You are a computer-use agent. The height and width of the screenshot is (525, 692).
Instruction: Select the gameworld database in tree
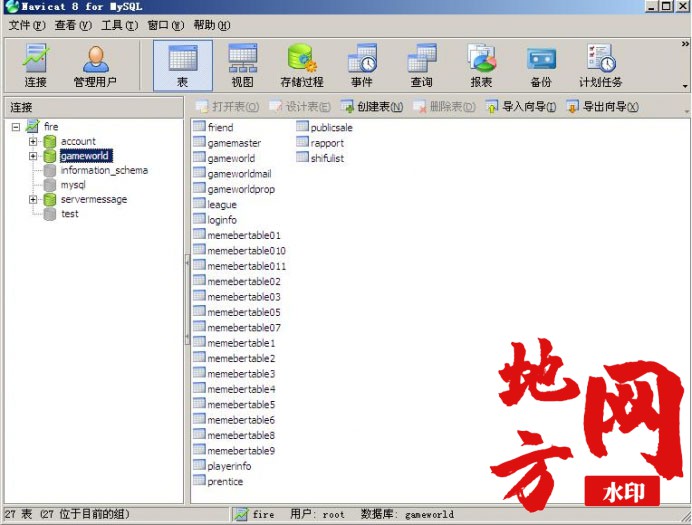pos(85,156)
